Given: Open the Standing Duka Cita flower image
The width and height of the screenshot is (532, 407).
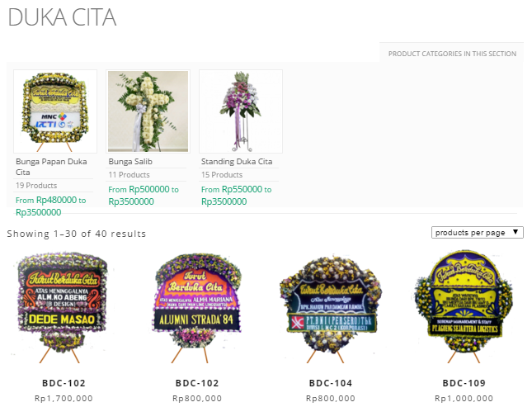Looking at the screenshot, I should click(x=241, y=111).
